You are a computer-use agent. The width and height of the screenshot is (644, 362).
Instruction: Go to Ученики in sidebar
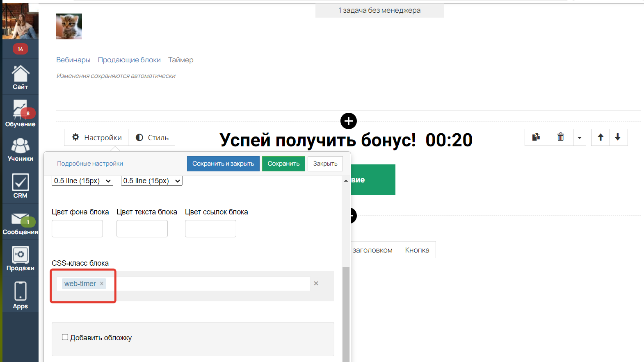click(20, 149)
